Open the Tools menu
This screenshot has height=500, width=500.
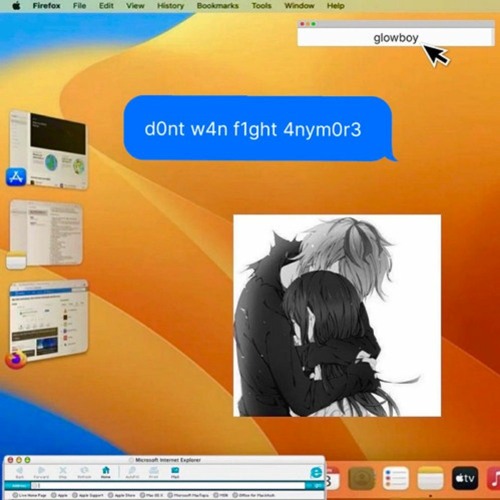(x=261, y=6)
